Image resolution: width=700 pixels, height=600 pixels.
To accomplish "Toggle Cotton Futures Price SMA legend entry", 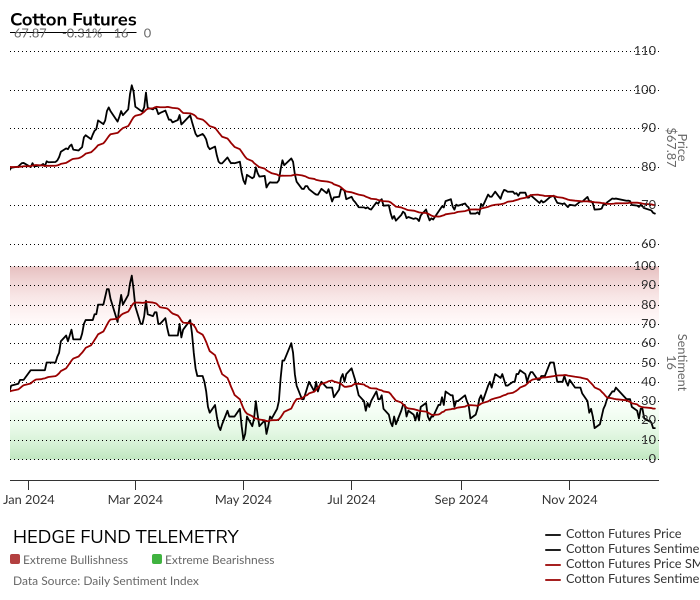I will [x=622, y=564].
